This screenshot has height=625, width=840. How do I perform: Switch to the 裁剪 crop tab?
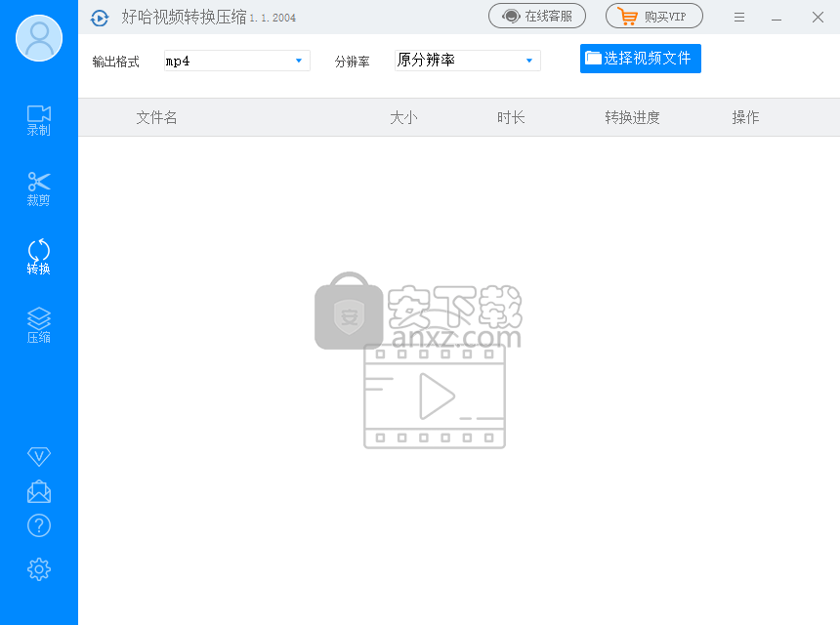tap(39, 189)
